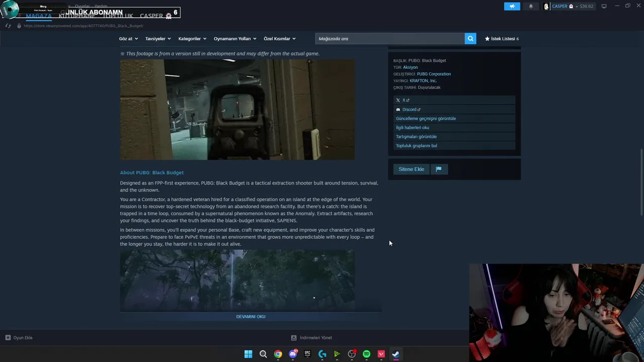Click the first-person gameplay footage image
The image size is (644, 362).
pos(237,110)
